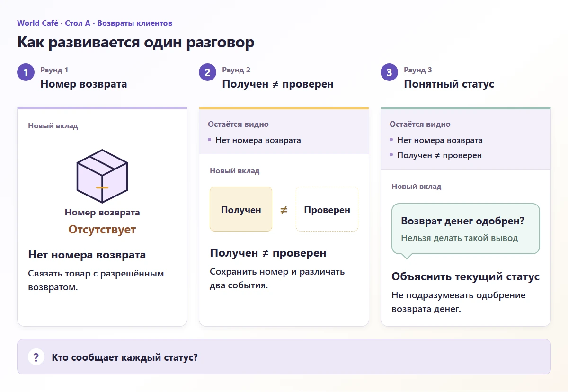568x392 pixels.
Task: Click the cardboard box illustration
Action: tap(102, 176)
